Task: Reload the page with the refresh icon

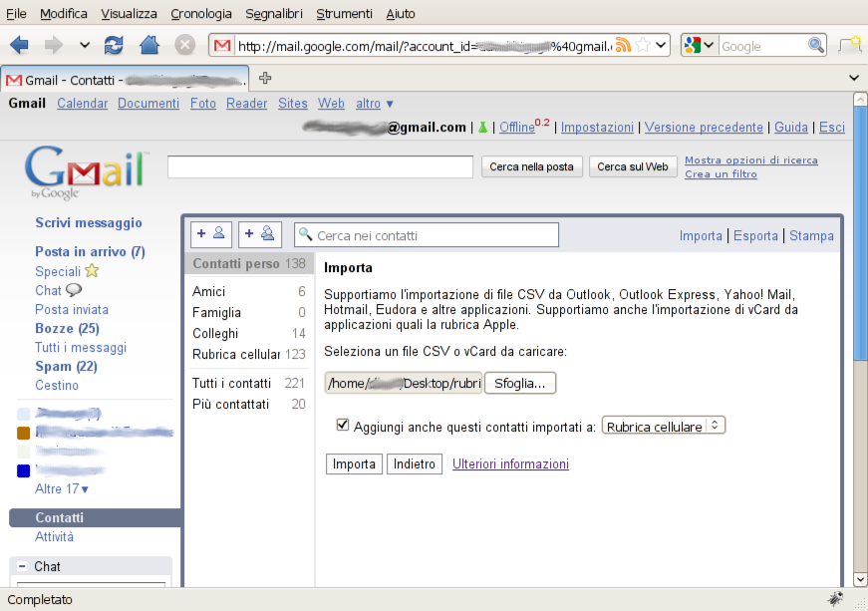Action: (114, 45)
